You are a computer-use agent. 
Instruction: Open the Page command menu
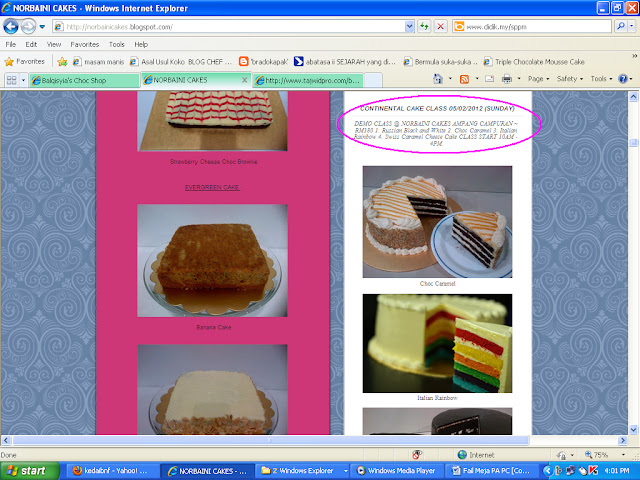[x=538, y=79]
